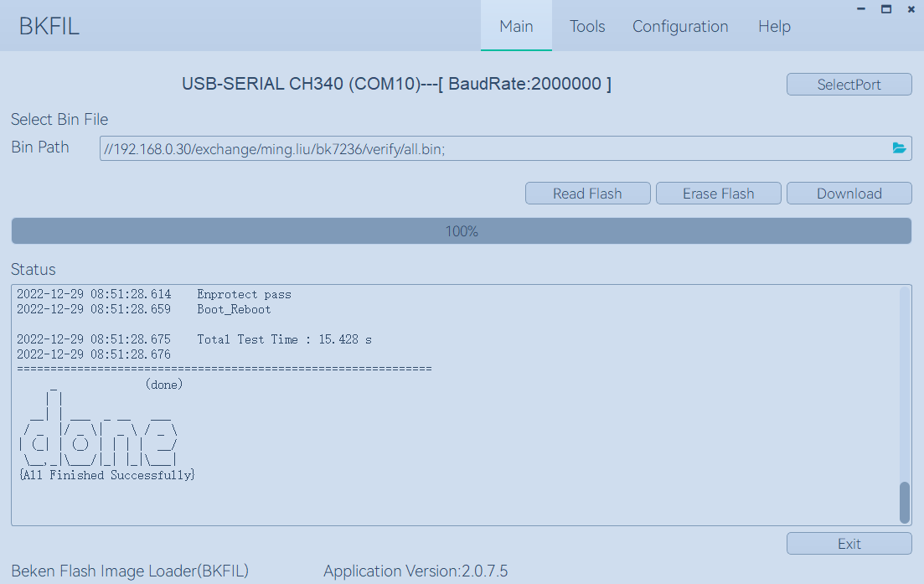Viewport: 924px width, 584px height.
Task: Click the All Finished Successfully message
Action: (x=106, y=475)
